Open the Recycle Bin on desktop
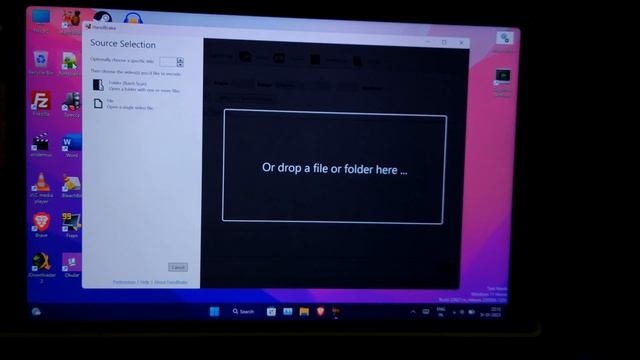 pos(41,63)
